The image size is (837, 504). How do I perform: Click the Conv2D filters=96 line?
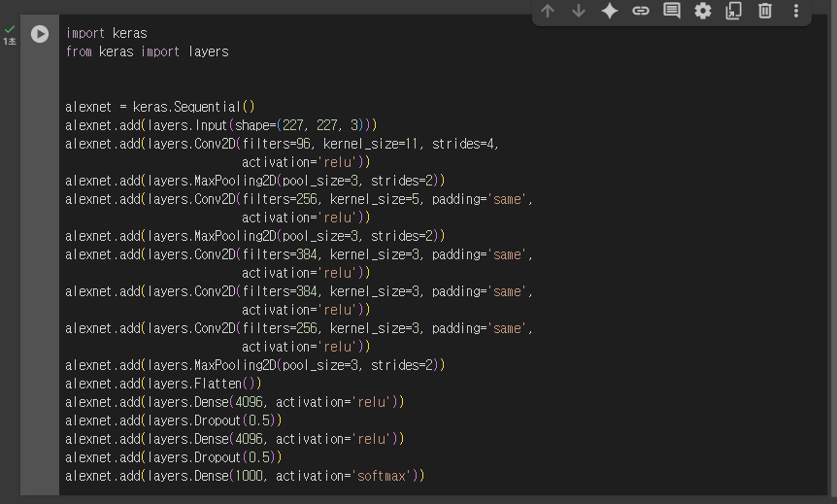tap(282, 144)
